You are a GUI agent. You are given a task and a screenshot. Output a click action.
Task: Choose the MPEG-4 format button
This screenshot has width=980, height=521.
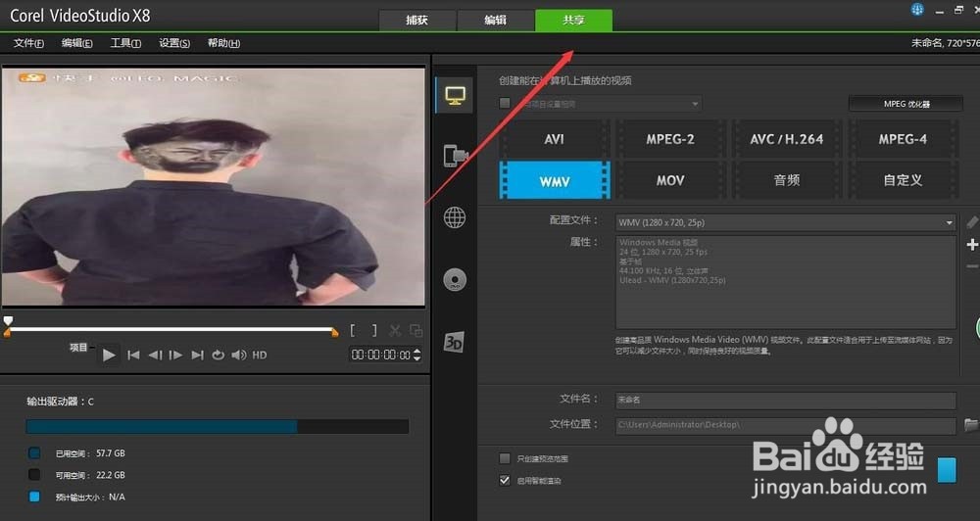(903, 139)
